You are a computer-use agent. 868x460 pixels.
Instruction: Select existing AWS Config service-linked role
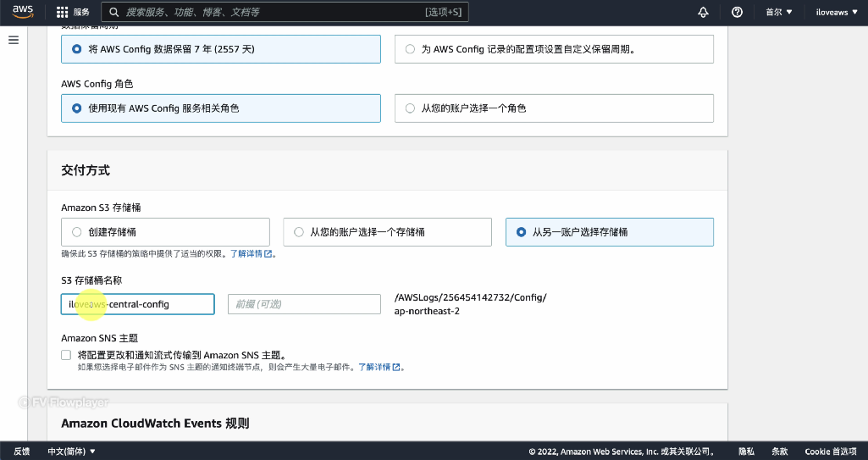click(221, 108)
